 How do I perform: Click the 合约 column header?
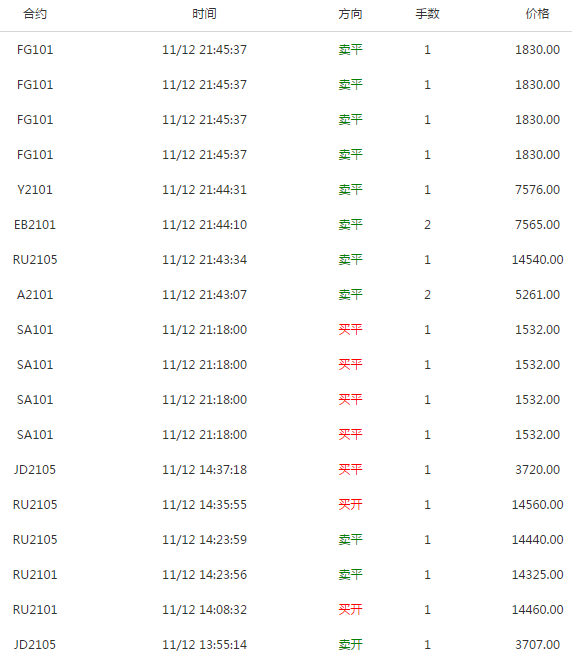click(35, 14)
